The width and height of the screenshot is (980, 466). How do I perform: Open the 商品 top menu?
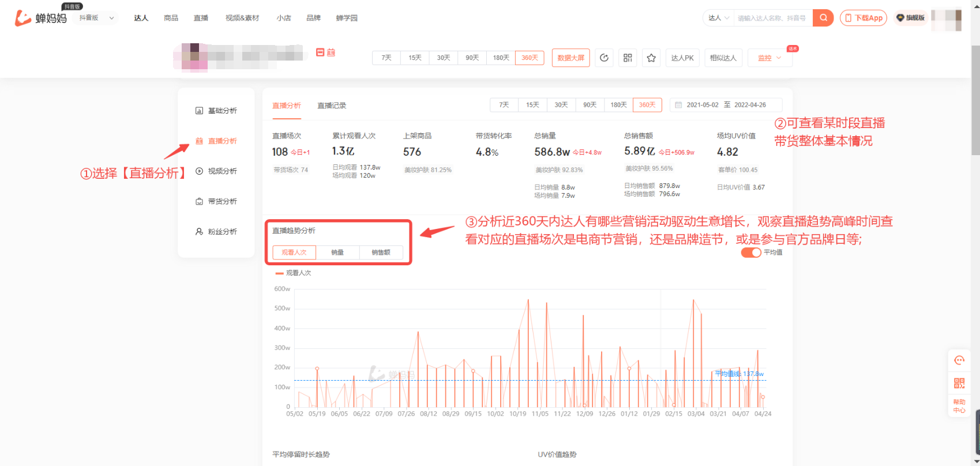click(171, 18)
